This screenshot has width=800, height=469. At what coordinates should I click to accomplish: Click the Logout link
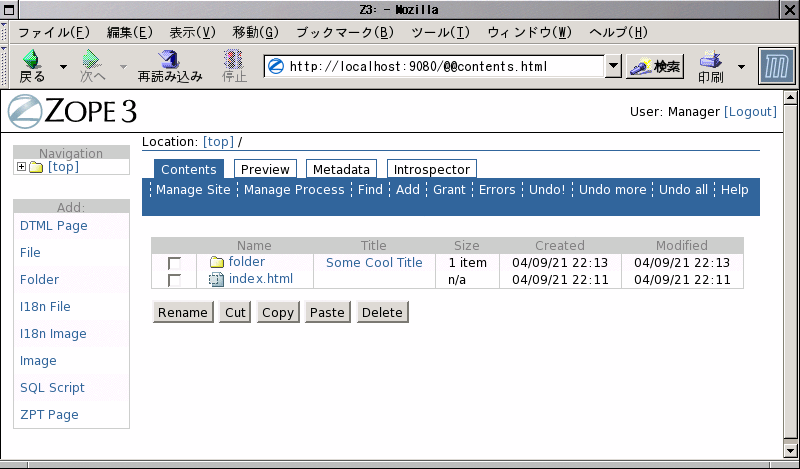coord(749,112)
